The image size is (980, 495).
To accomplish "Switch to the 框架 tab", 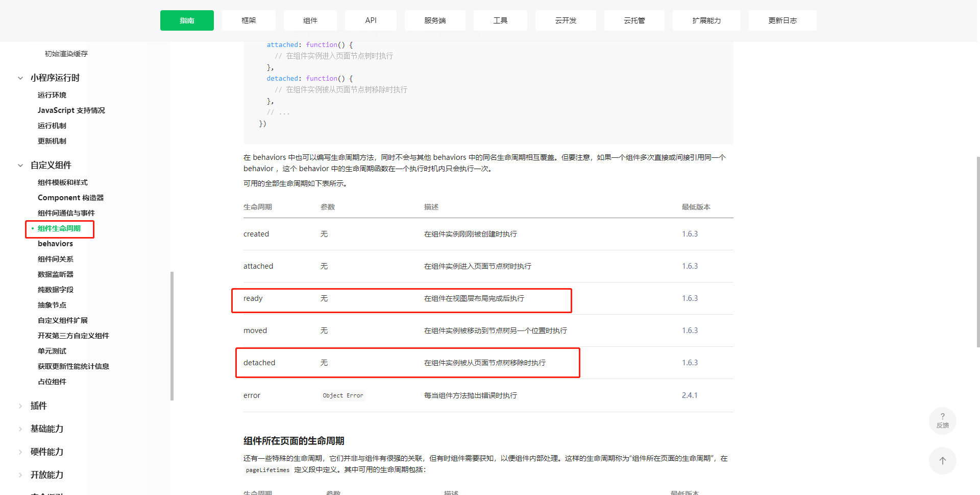I will 249,20.
